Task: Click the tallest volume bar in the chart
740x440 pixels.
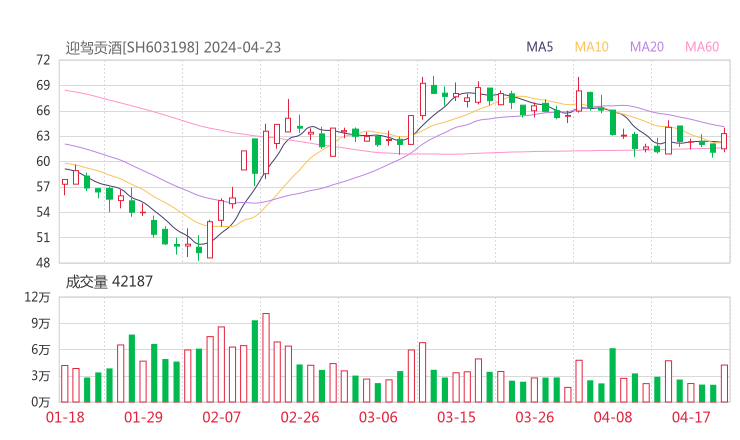Action: (x=266, y=358)
